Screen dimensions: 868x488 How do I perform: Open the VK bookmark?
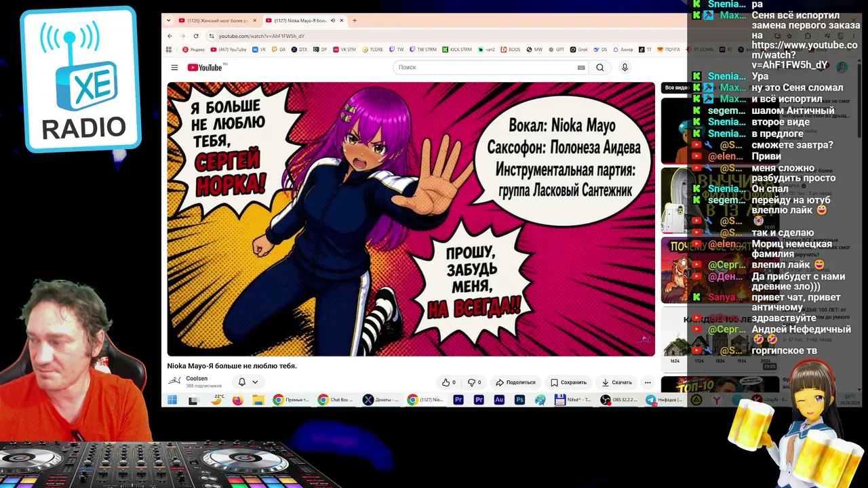point(260,49)
